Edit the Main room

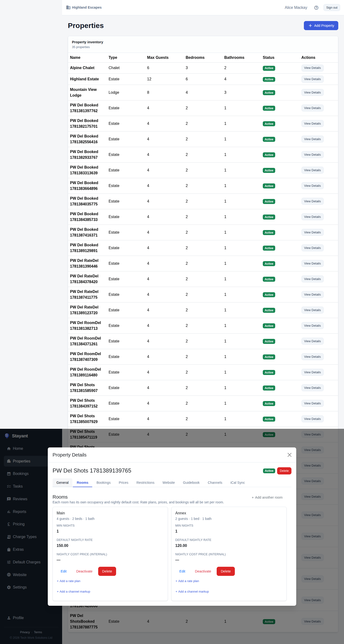[x=64, y=571]
